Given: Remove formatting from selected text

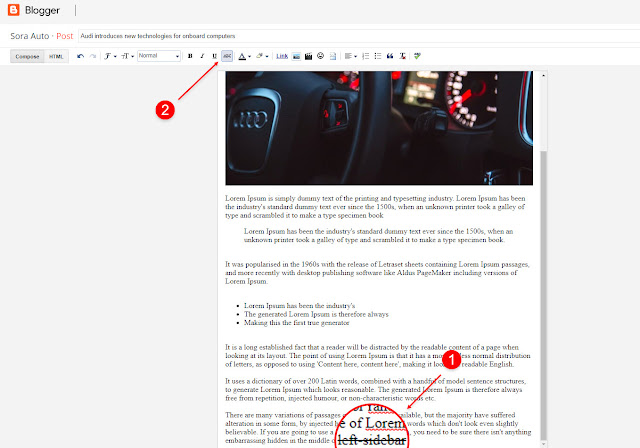Looking at the screenshot, I should point(403,56).
